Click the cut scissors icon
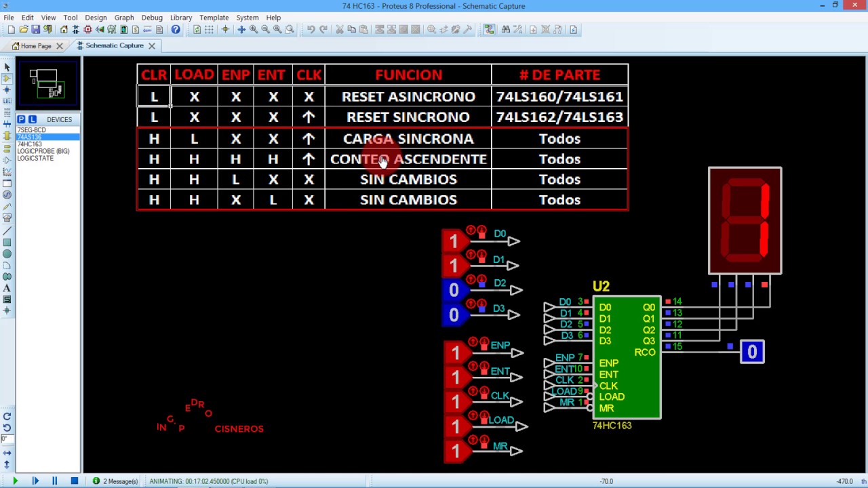 pos(340,30)
